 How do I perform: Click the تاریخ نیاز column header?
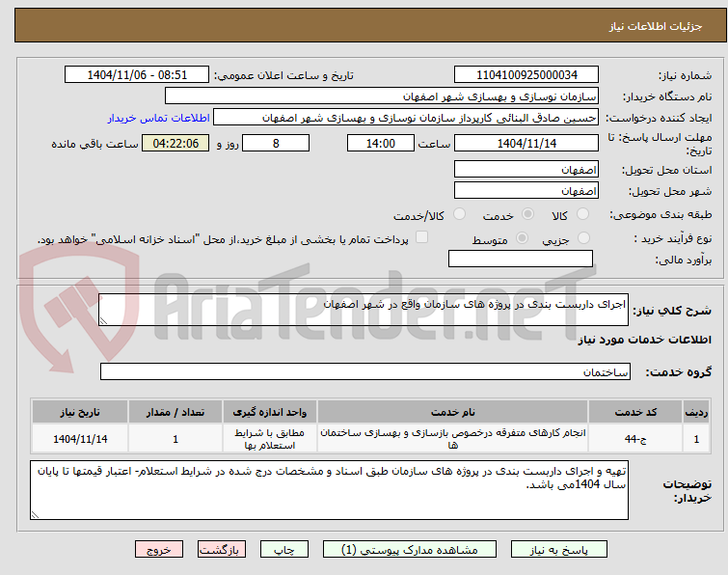80,413
